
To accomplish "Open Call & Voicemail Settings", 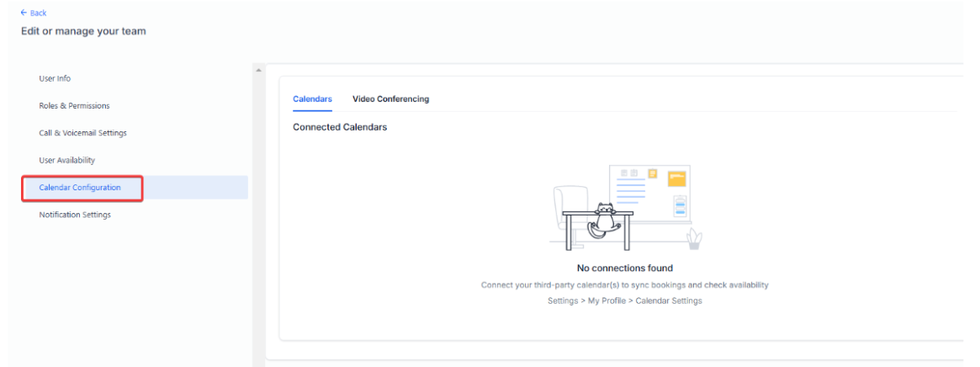I will 82,133.
